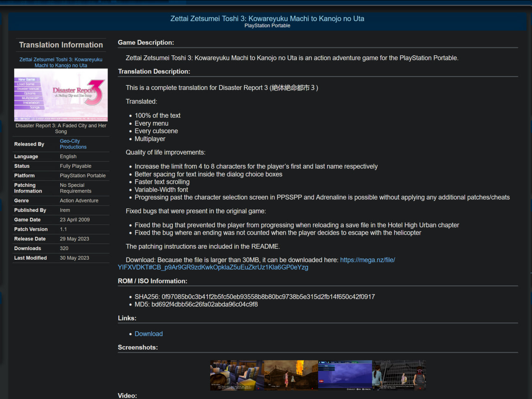Open the second screenshot showing burning street
The height and width of the screenshot is (399, 532).
pyautogui.click(x=291, y=375)
